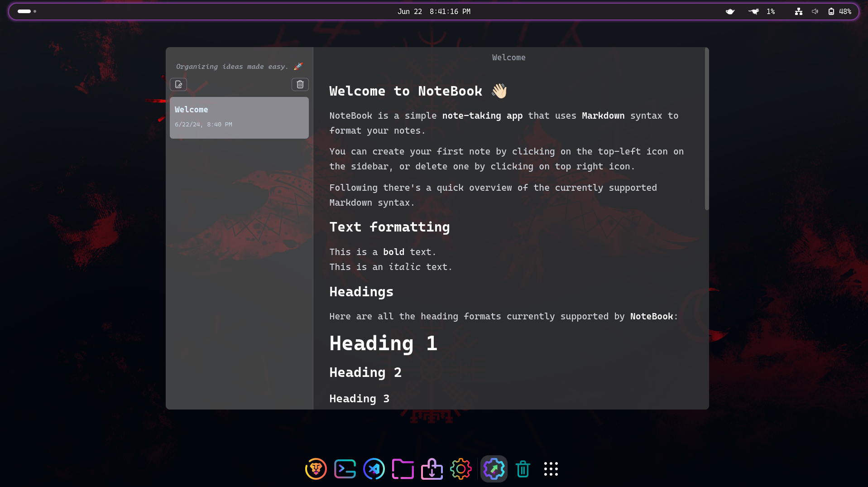868x487 pixels.
Task: Delete the note using the trash icon in sidebar
Action: (300, 84)
